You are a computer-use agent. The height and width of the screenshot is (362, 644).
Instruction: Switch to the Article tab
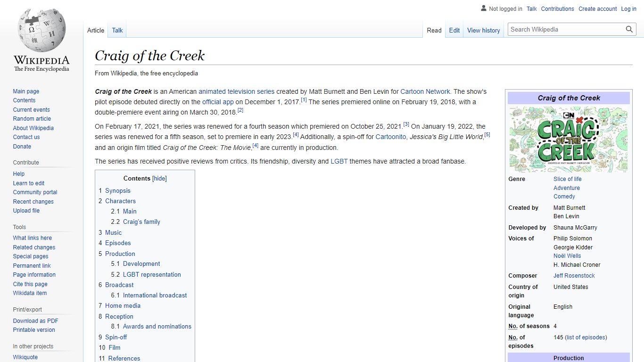point(96,30)
